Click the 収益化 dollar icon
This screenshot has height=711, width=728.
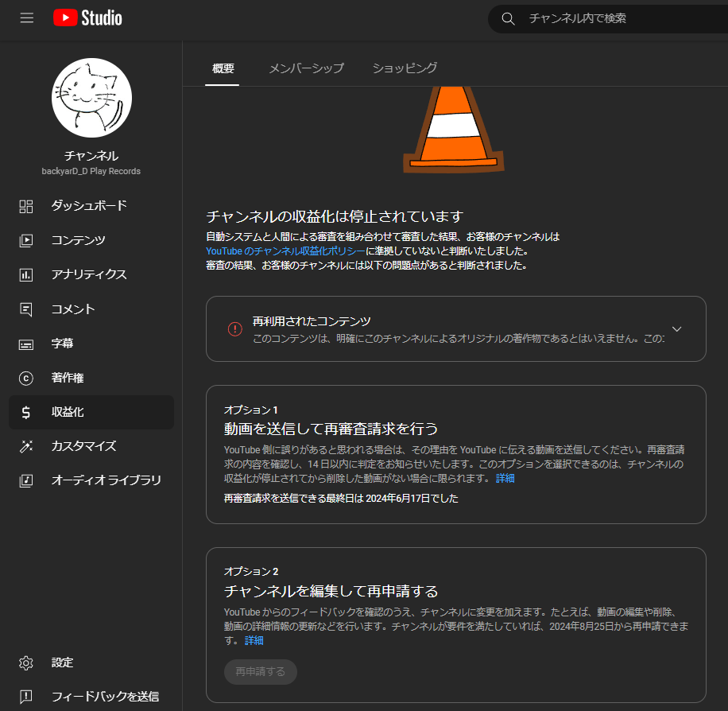point(26,412)
